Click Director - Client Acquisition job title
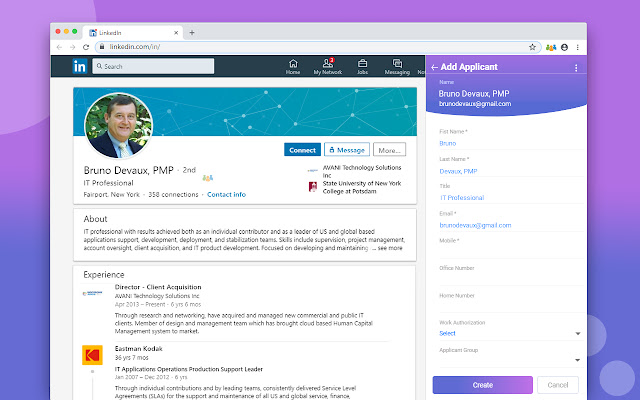Viewport: 640px width, 400px height. click(158, 287)
